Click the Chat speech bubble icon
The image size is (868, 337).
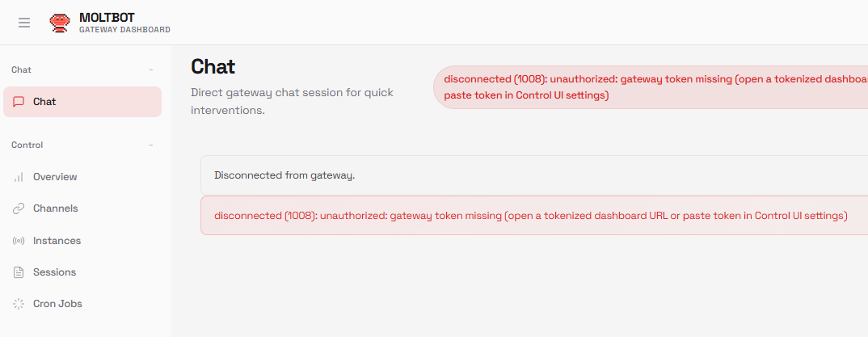click(19, 102)
